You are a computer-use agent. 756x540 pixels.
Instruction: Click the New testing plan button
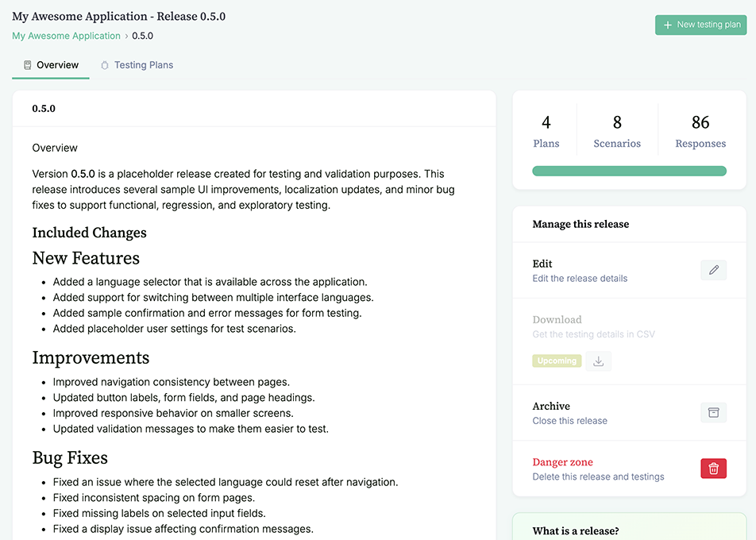tap(700, 25)
